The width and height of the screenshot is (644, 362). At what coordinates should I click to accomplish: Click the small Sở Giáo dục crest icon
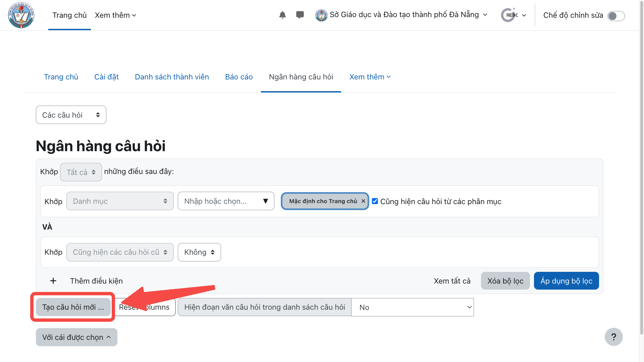click(321, 15)
